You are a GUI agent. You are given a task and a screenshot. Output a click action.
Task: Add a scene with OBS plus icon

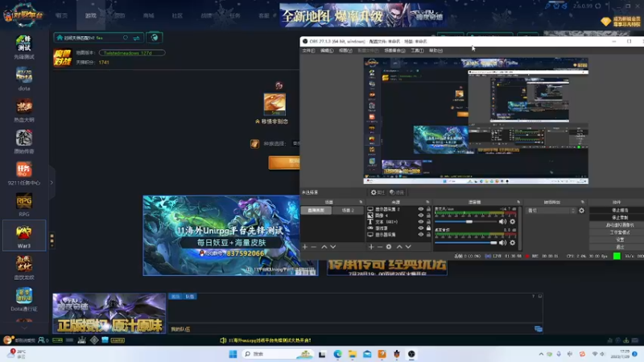click(305, 247)
